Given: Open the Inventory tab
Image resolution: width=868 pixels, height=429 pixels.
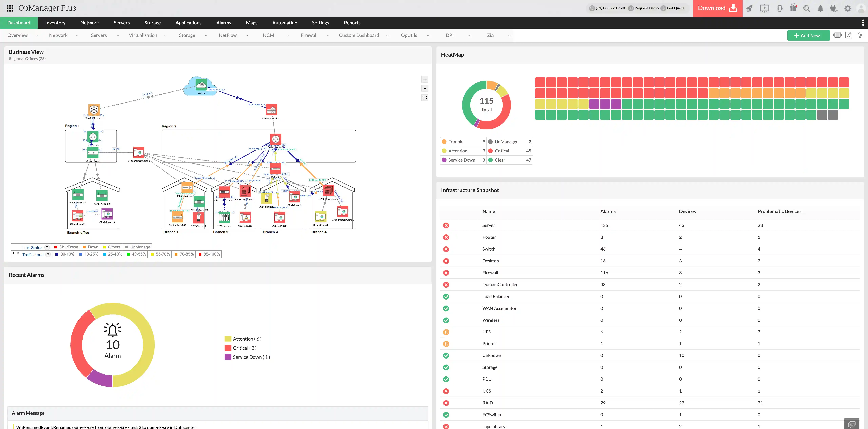Looking at the screenshot, I should point(55,23).
